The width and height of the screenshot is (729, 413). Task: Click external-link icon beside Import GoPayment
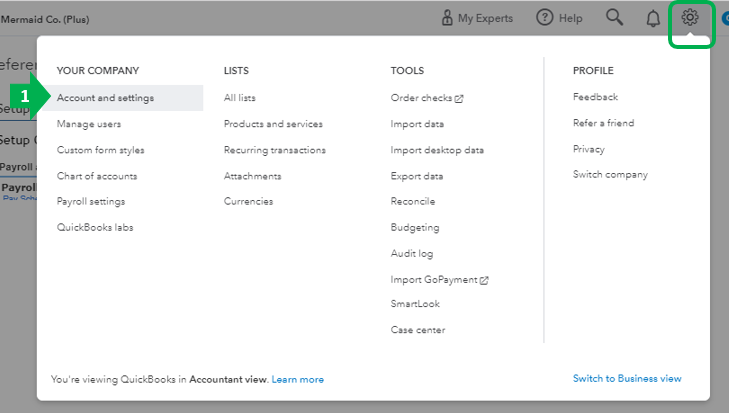coord(484,280)
